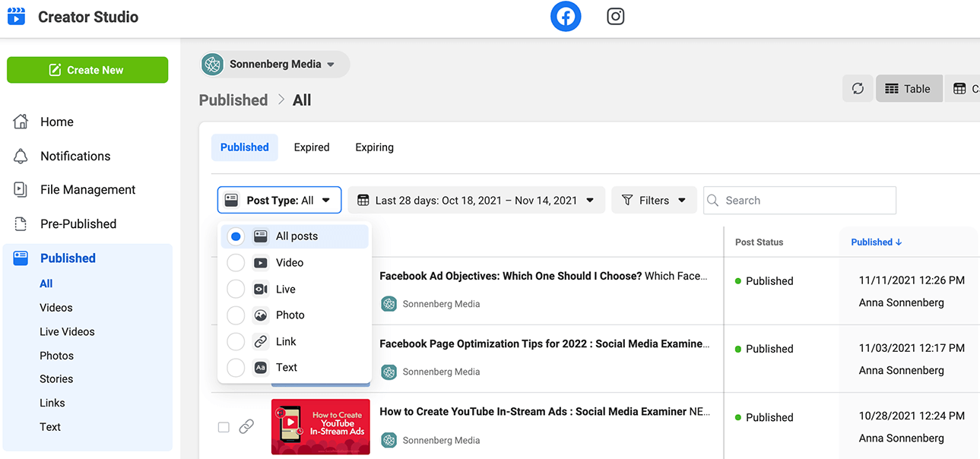Click the refresh icon beside the Table button
The width and height of the screenshot is (980, 459).
tap(858, 89)
